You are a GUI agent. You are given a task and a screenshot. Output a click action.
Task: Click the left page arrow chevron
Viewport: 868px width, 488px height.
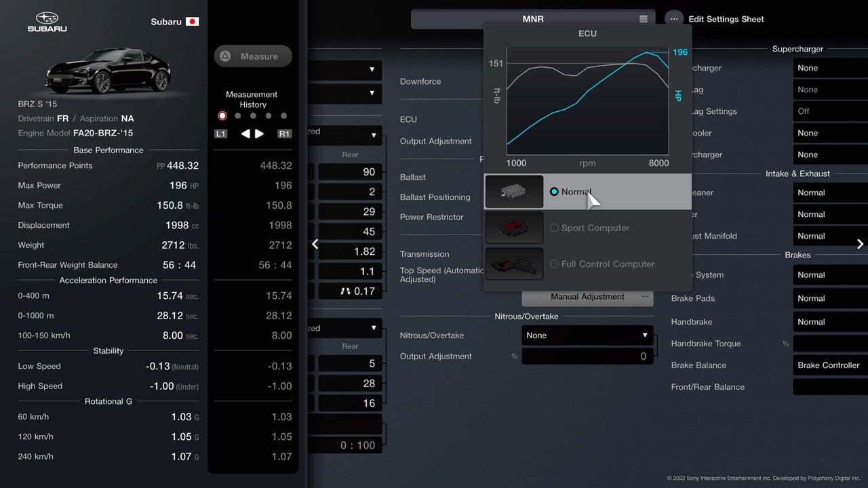pyautogui.click(x=315, y=244)
